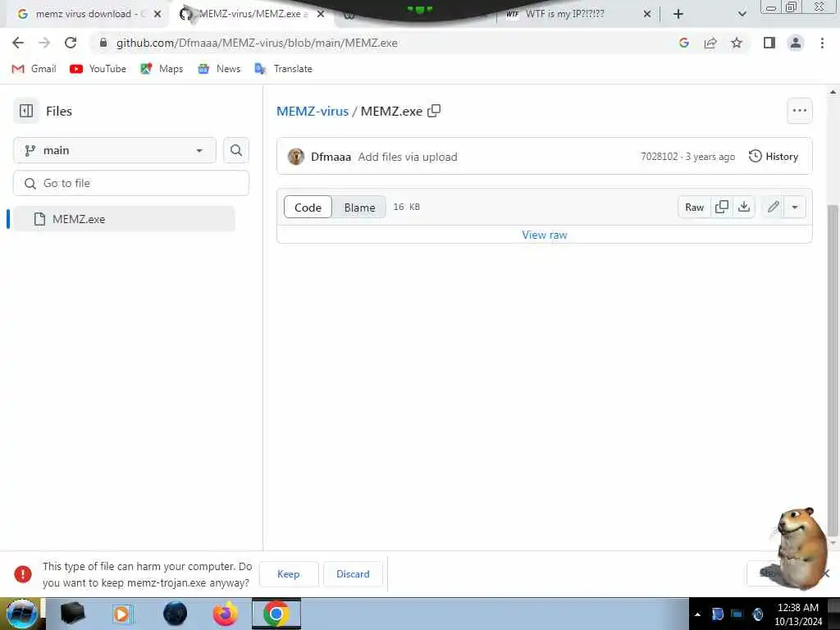Open the media player taskbar icon
The height and width of the screenshot is (630, 840).
[x=122, y=614]
